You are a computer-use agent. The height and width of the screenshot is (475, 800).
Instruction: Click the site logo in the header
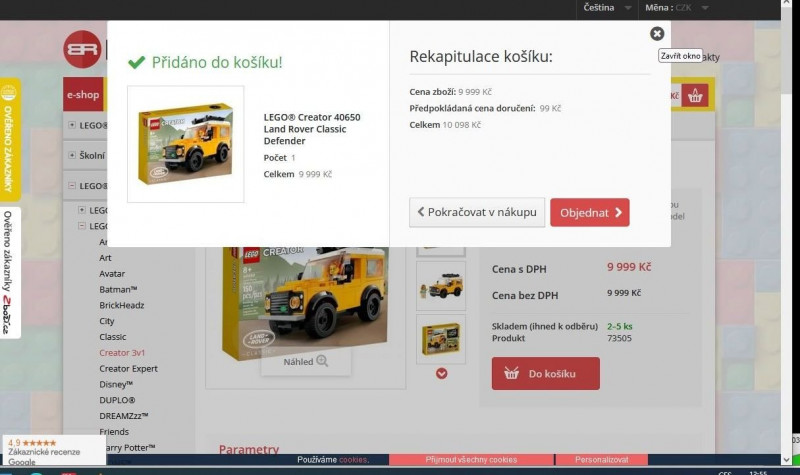[x=82, y=49]
